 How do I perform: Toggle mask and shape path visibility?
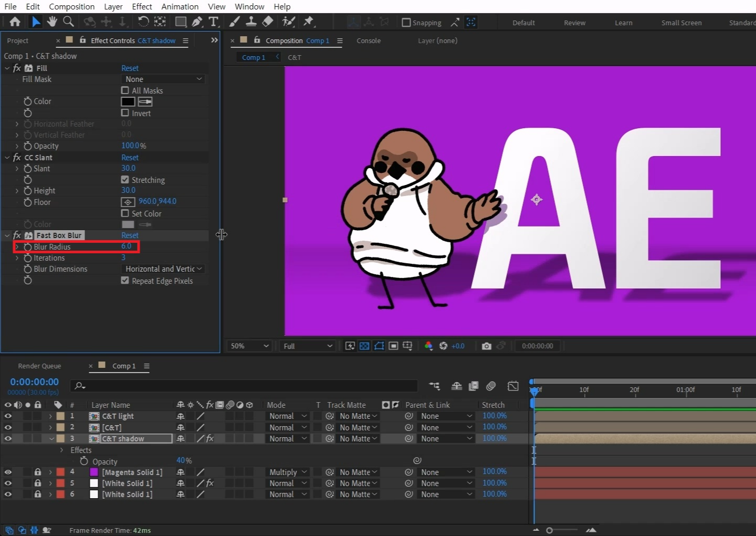pyautogui.click(x=379, y=346)
